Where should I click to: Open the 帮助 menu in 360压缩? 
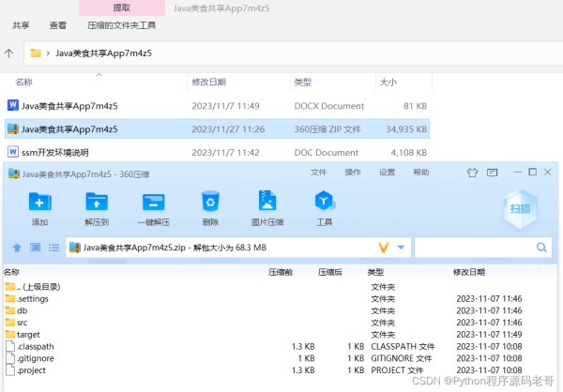point(421,173)
